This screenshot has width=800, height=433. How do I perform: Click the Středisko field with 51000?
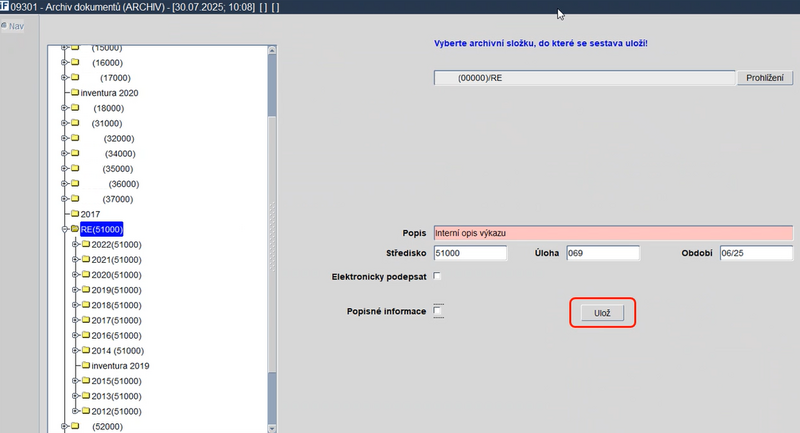(470, 253)
